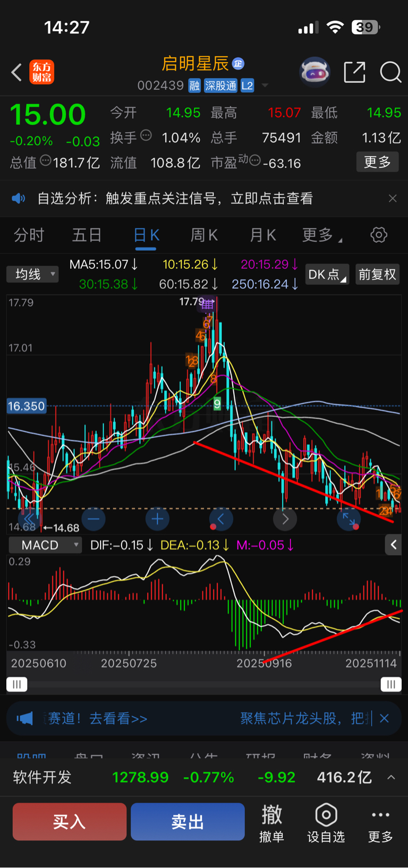The width and height of the screenshot is (408, 868).
Task: Open the 东方财富 logo icon
Action: pyautogui.click(x=41, y=72)
